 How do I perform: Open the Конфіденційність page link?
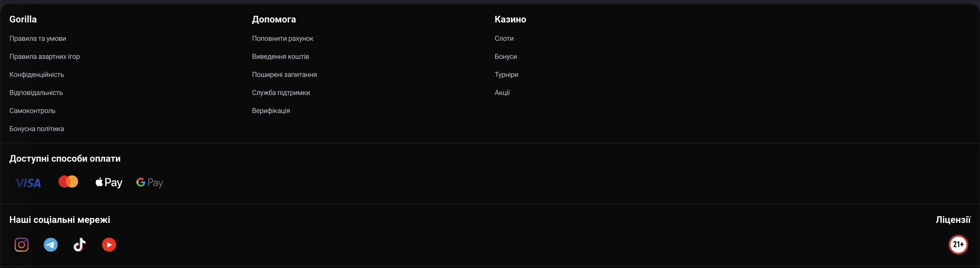tap(36, 75)
